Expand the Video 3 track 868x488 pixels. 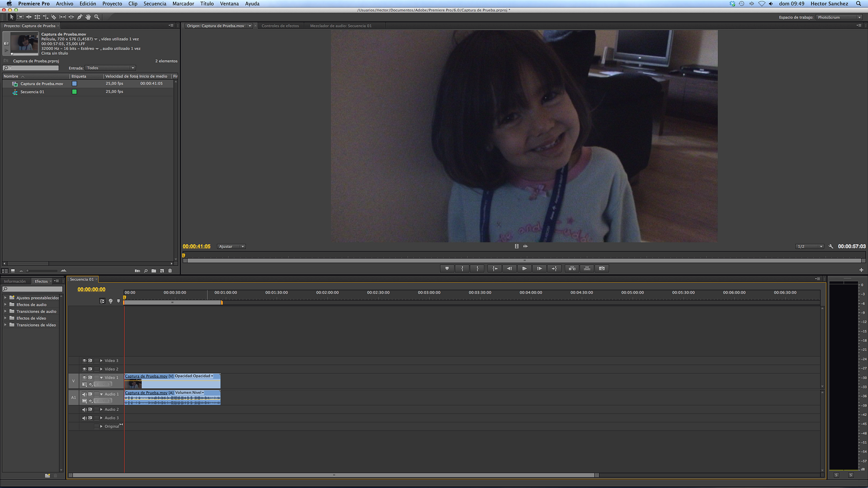101,361
